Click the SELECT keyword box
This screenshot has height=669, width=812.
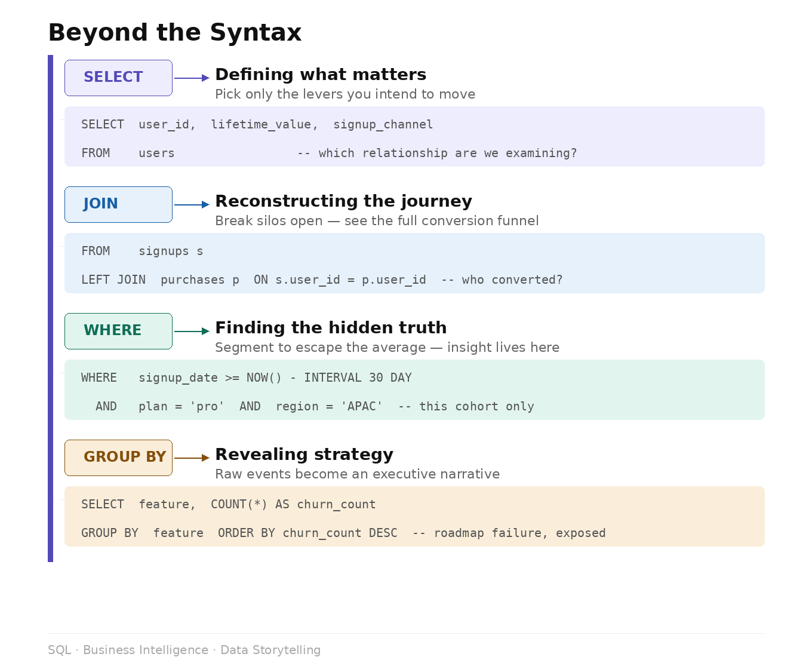118,78
